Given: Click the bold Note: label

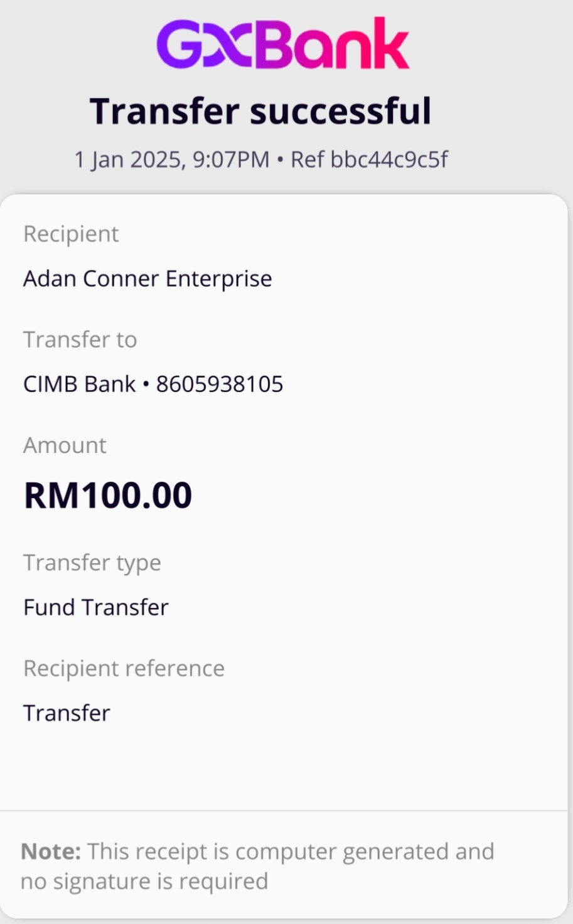Looking at the screenshot, I should click(x=51, y=851).
